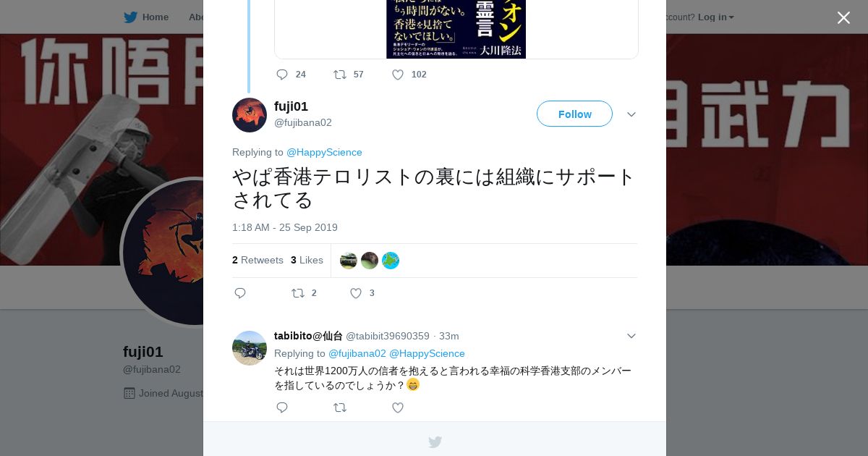868x456 pixels.
Task: Retweet the fuji01 tweet
Action: (x=304, y=293)
